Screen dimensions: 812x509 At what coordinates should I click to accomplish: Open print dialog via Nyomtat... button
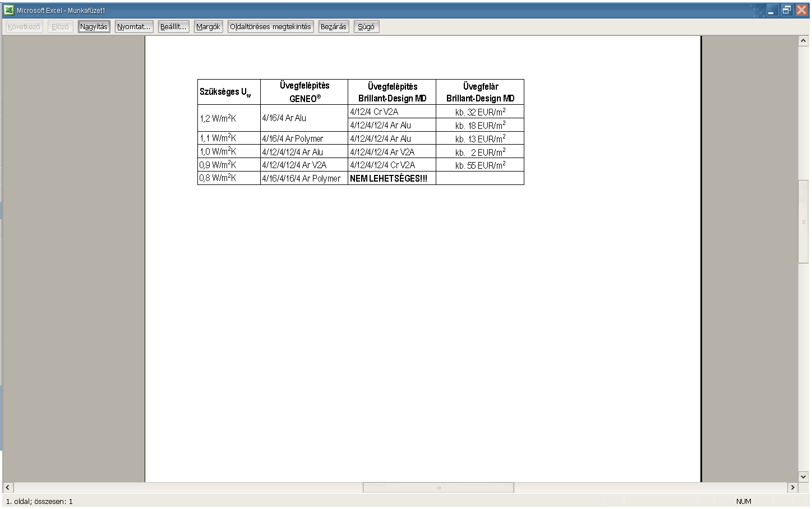point(134,26)
